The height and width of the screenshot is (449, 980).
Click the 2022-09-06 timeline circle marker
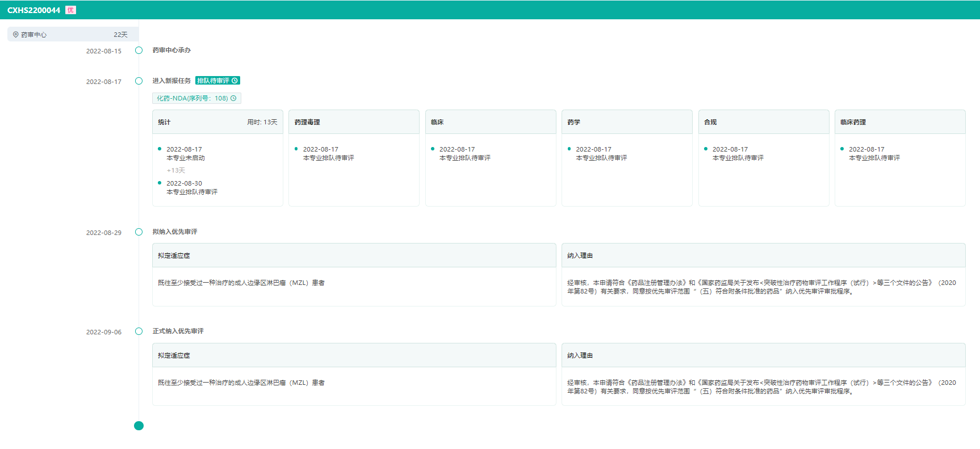[x=139, y=331]
